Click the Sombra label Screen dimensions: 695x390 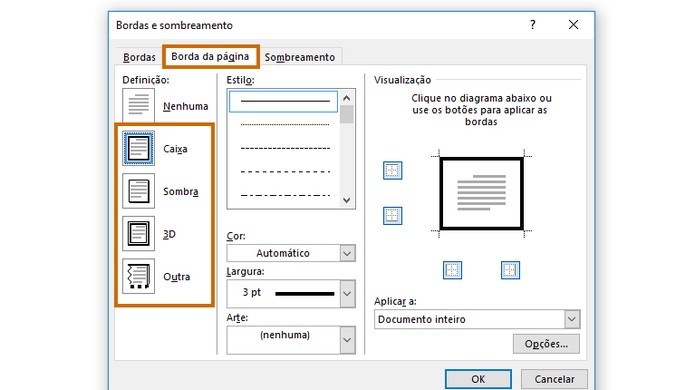coord(180,191)
